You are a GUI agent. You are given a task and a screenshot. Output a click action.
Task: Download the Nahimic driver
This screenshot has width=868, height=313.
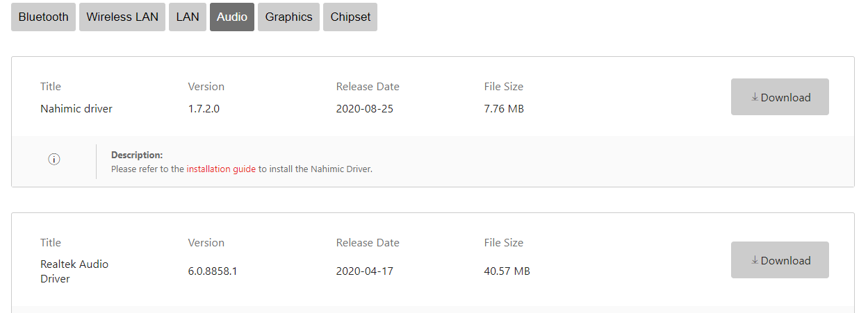point(780,97)
